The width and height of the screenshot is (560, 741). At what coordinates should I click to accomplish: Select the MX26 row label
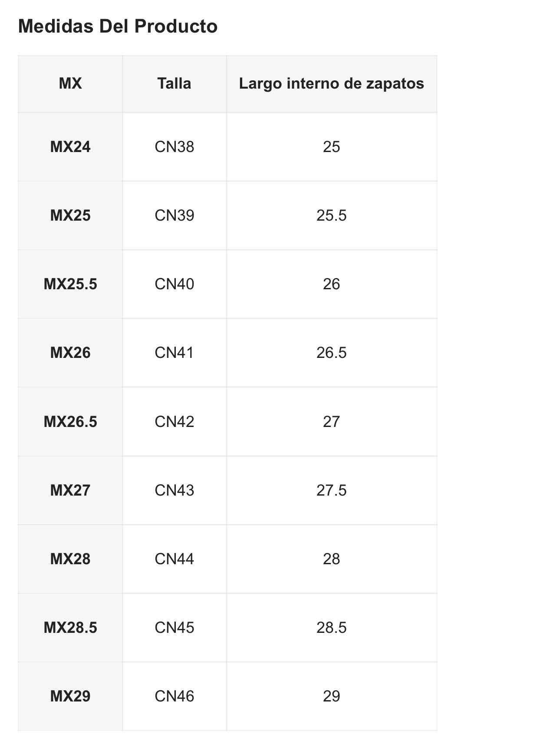pyautogui.click(x=70, y=353)
